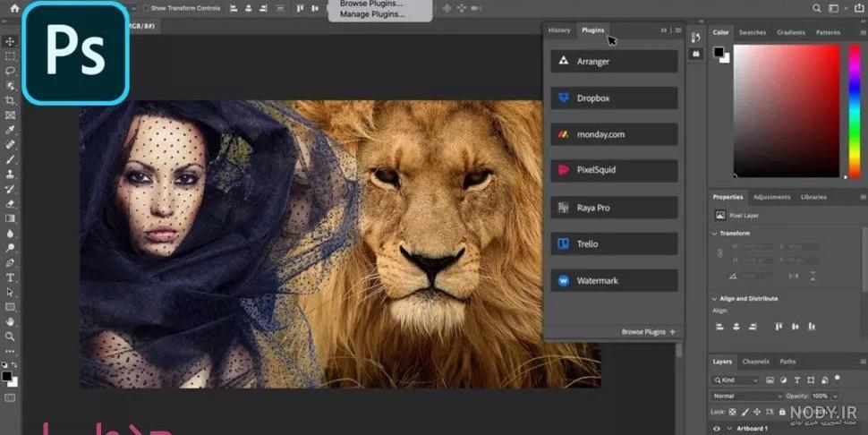Open search with the magnifier icon

click(x=816, y=8)
